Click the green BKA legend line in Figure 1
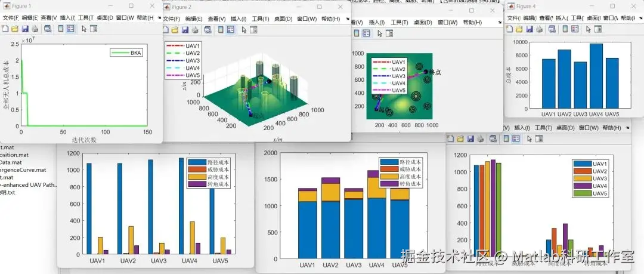Image resolution: width=644 pixels, height=274 pixels. [x=120, y=53]
